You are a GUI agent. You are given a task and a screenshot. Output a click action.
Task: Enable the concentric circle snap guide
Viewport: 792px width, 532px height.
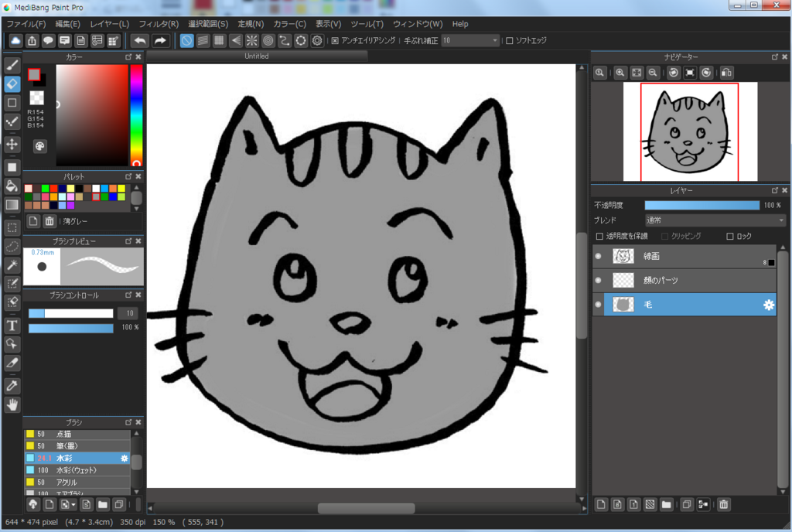268,40
